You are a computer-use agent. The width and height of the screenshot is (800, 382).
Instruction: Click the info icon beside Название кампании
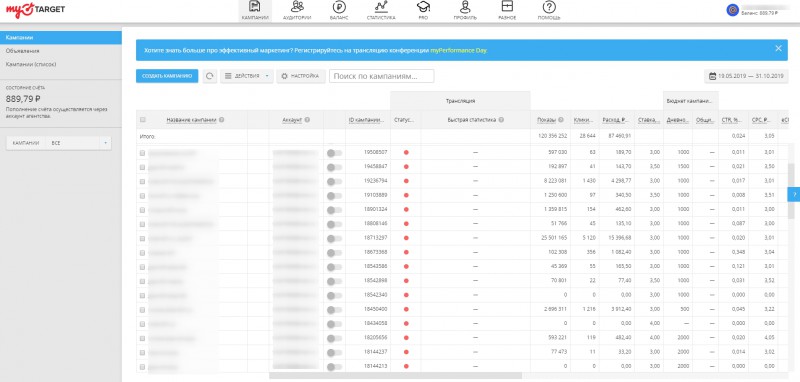222,120
